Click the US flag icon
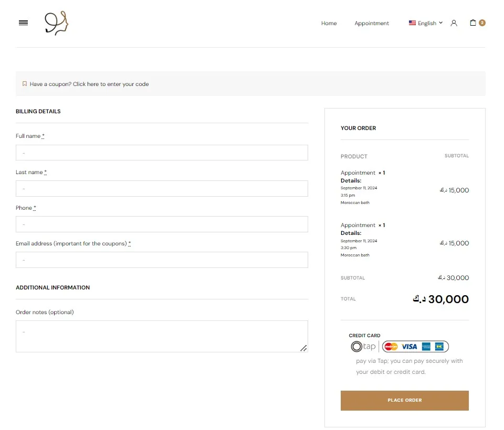504x430 pixels. pyautogui.click(x=412, y=23)
